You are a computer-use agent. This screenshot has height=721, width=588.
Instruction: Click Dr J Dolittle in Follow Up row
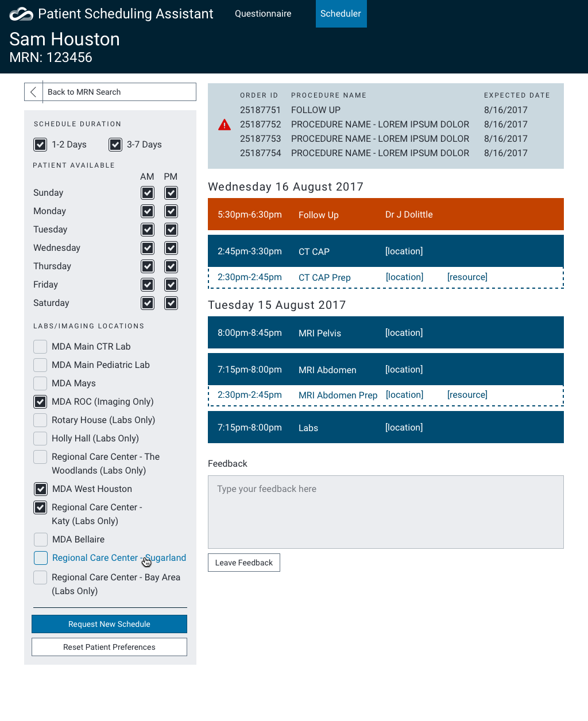click(x=409, y=215)
